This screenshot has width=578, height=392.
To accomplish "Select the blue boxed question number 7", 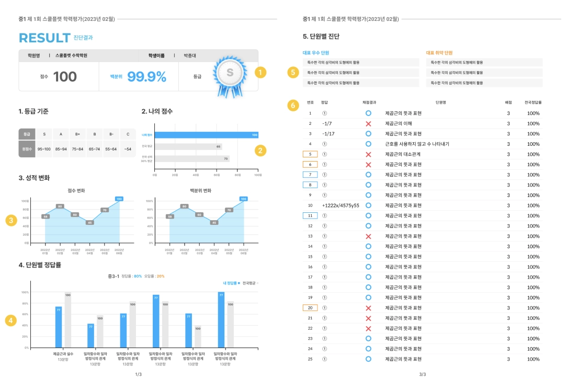I will [x=310, y=175].
